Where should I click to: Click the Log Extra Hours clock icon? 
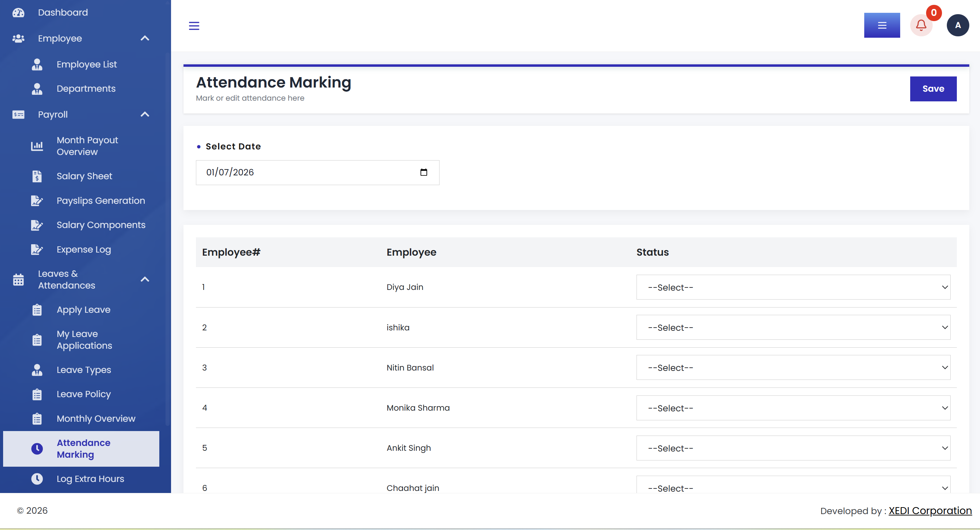(x=37, y=479)
